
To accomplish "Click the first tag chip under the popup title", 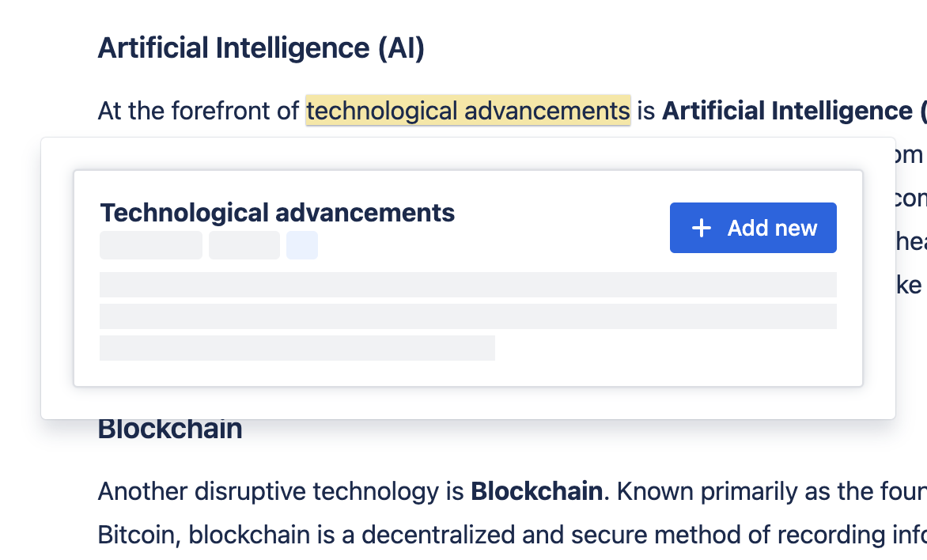I will [x=150, y=245].
